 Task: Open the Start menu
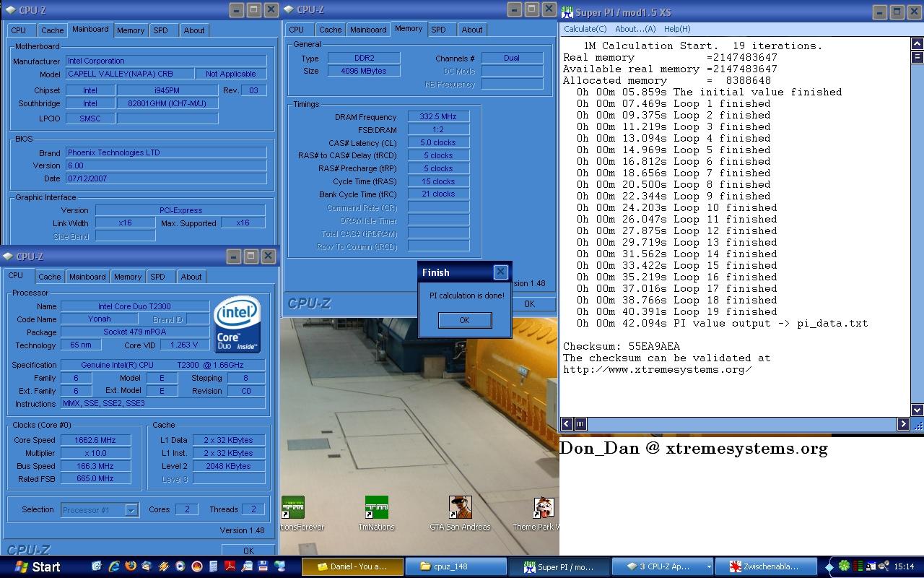pos(38,567)
